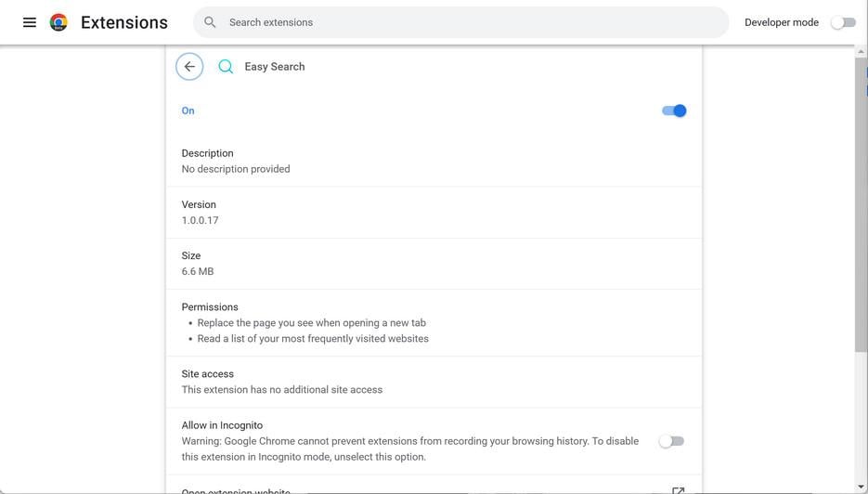Turn off the Easy Search extension toggle

[x=674, y=110]
